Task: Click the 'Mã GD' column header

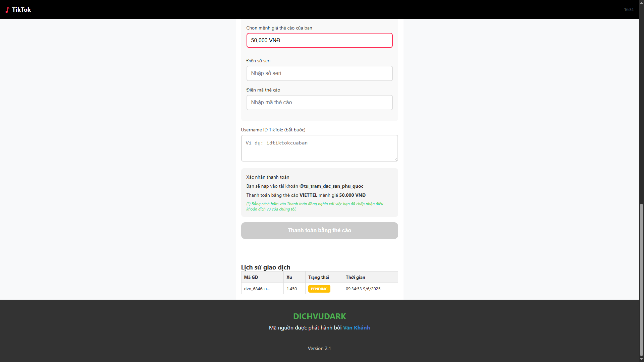Action: coord(251,278)
